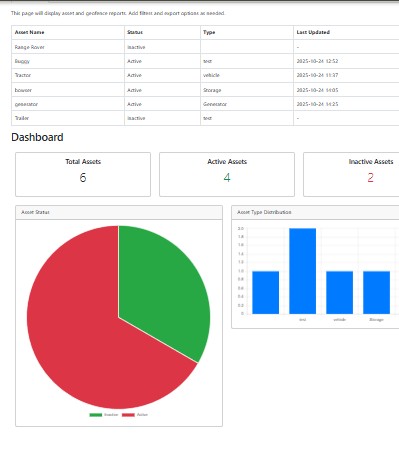Viewport: 399px width, 461px height.
Task: Click the 2.0 y-axis tick label
Action: click(x=241, y=229)
